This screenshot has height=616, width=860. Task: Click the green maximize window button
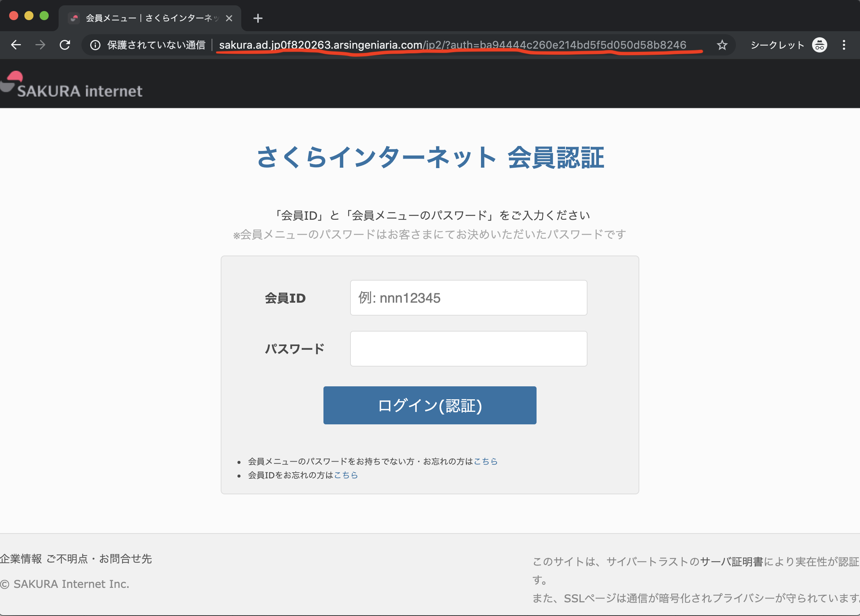click(x=44, y=16)
